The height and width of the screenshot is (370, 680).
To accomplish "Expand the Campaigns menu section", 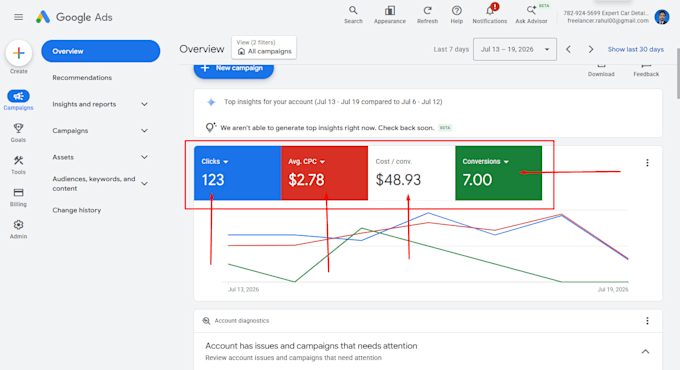I will point(144,131).
